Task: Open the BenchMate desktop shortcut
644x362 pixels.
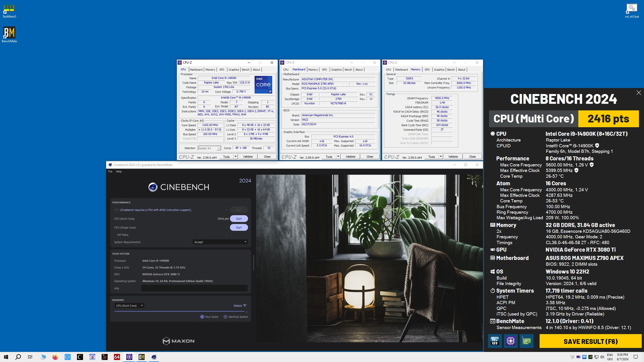Action: (x=9, y=35)
